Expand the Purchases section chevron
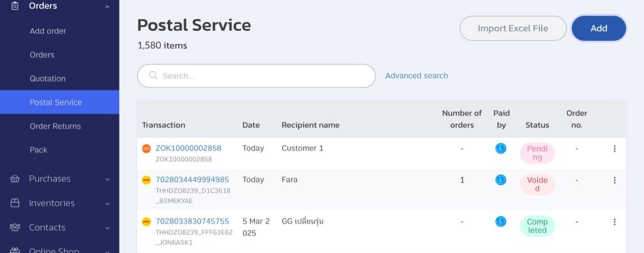Image resolution: width=644 pixels, height=253 pixels. pyautogui.click(x=107, y=179)
